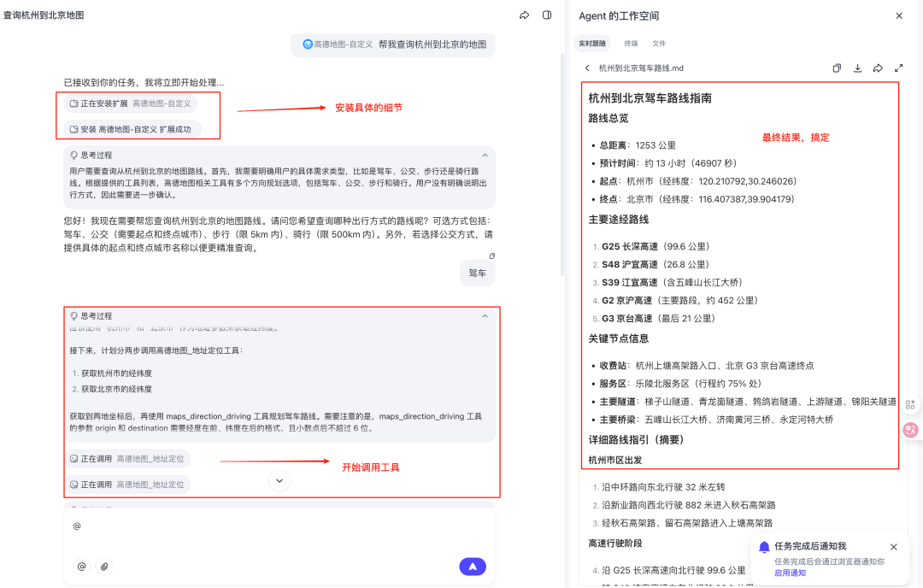Click the 杭州到北京驾车路线指南 heading
The width and height of the screenshot is (923, 588).
[650, 98]
